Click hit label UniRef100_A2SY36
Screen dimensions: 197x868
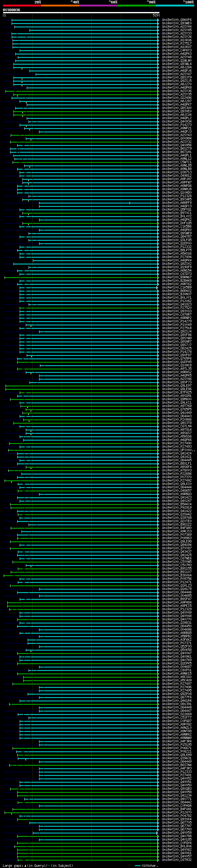177,91
